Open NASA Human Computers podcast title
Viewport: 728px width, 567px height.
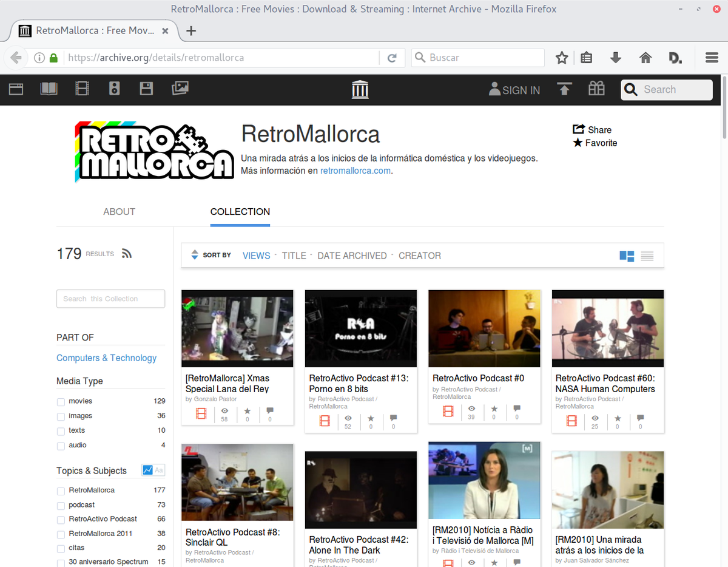605,384
